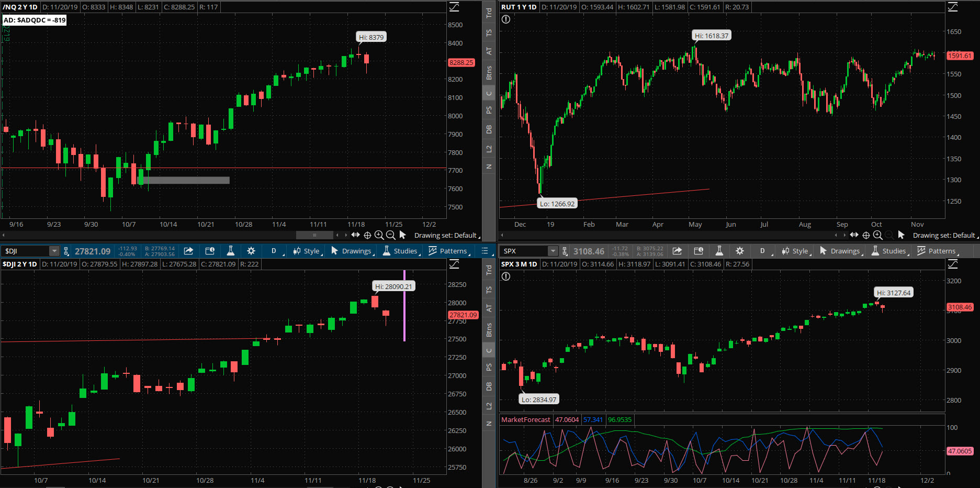Click the share icon in the $DJI toolbar
This screenshot has width=980, height=488.
[x=188, y=251]
